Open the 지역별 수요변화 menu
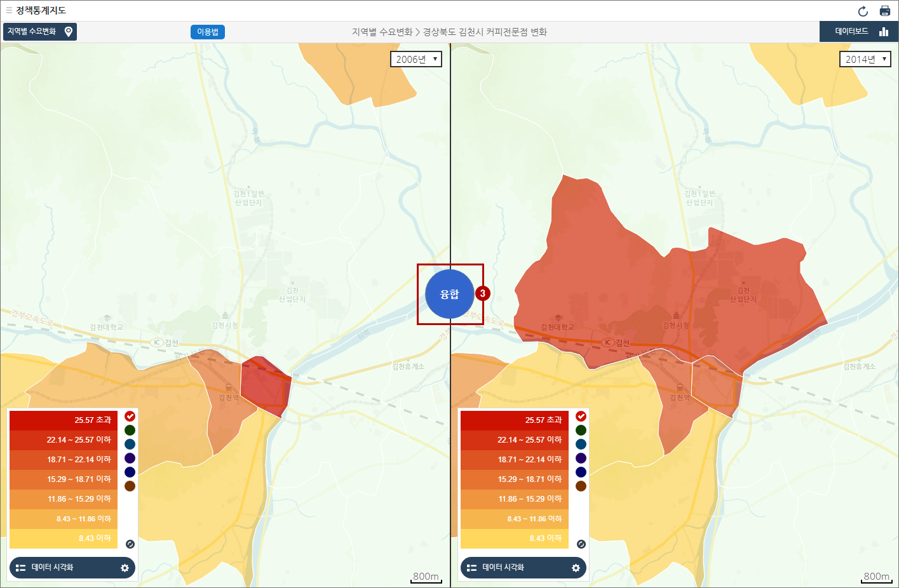 (40, 32)
